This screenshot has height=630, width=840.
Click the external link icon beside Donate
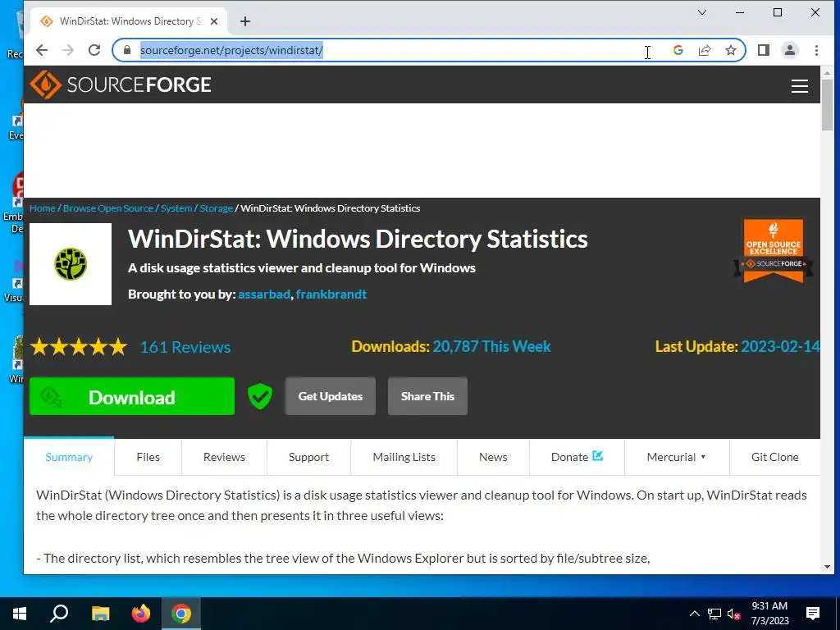(x=598, y=456)
